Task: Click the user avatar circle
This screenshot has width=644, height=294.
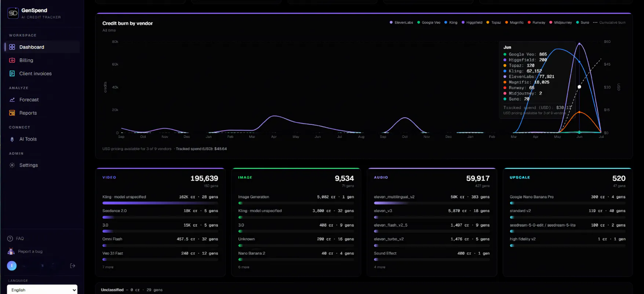Action: click(12, 266)
